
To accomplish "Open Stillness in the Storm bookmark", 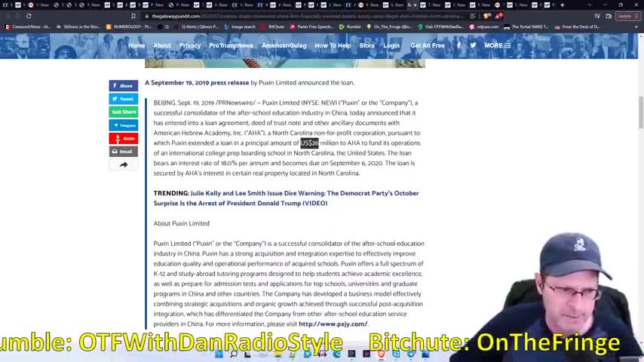I will pos(78,26).
